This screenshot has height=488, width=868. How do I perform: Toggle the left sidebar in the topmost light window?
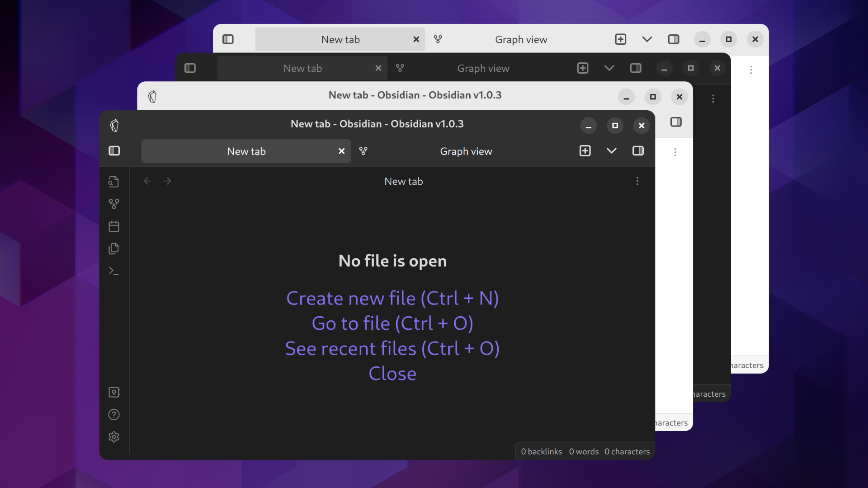(x=228, y=39)
